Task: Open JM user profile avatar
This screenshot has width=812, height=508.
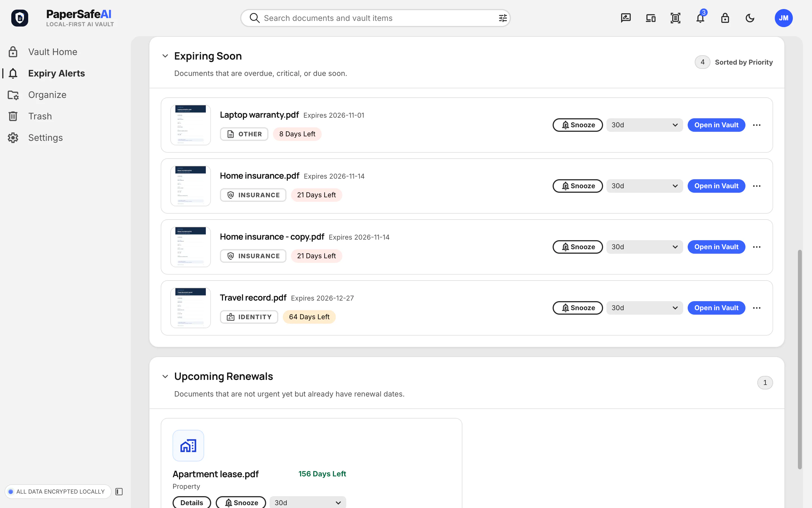Action: coord(784,18)
